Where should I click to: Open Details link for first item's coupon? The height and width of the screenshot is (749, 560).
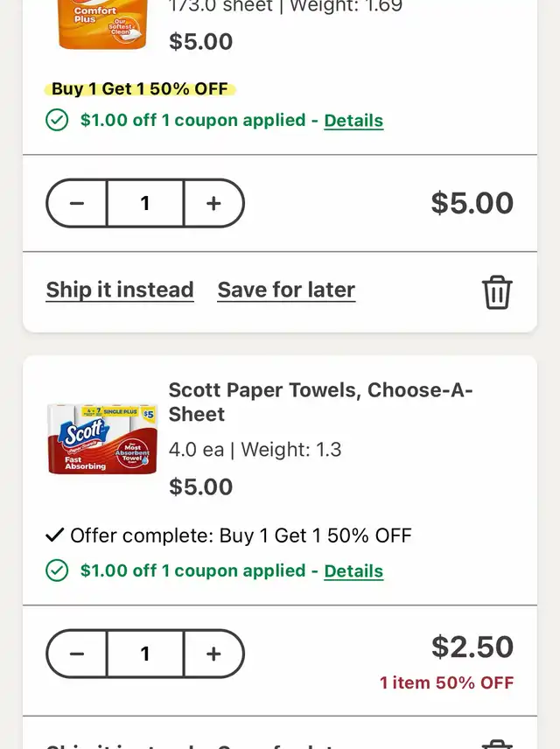click(x=353, y=121)
